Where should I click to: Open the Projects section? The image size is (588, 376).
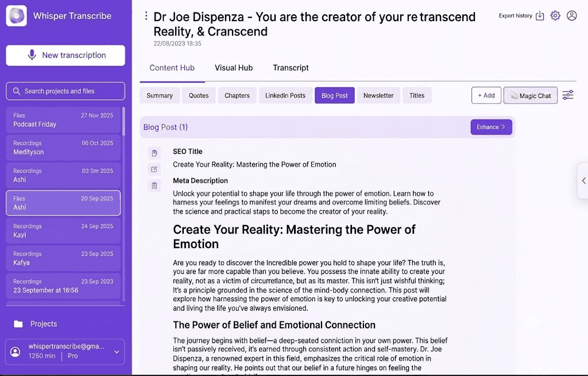click(x=44, y=324)
